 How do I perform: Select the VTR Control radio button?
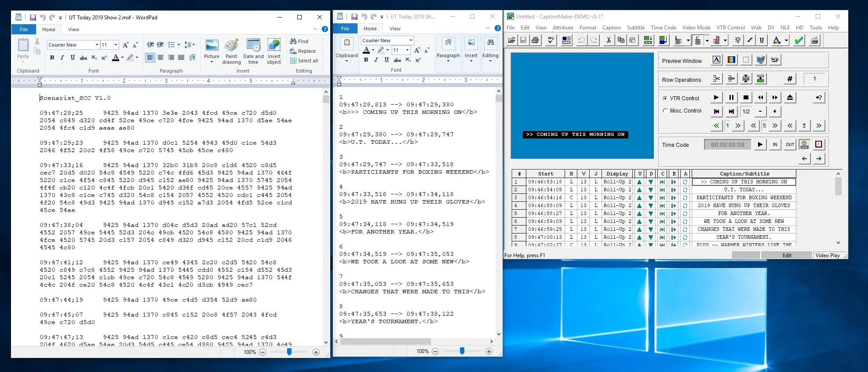[665, 98]
